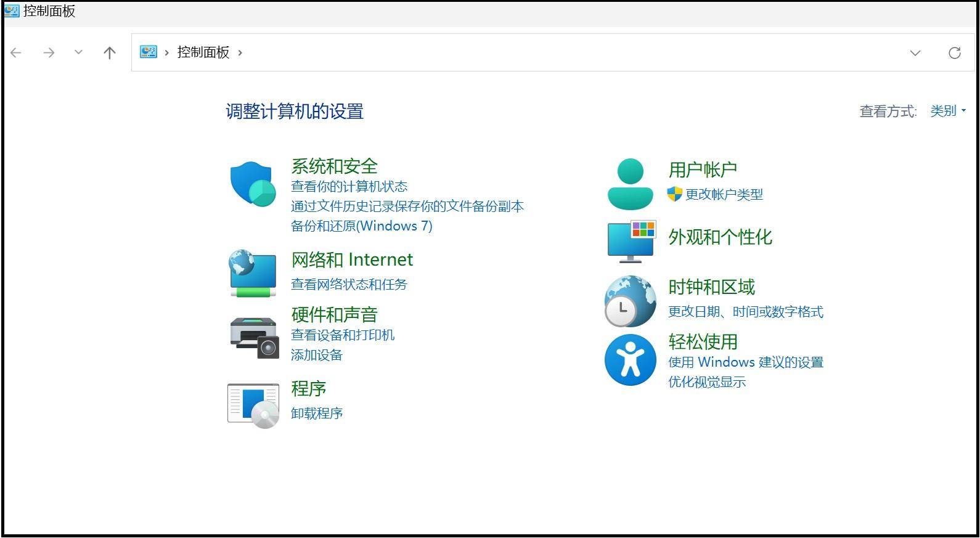The height and width of the screenshot is (538, 980).
Task: Click the 优化视觉显示 link
Action: click(707, 382)
